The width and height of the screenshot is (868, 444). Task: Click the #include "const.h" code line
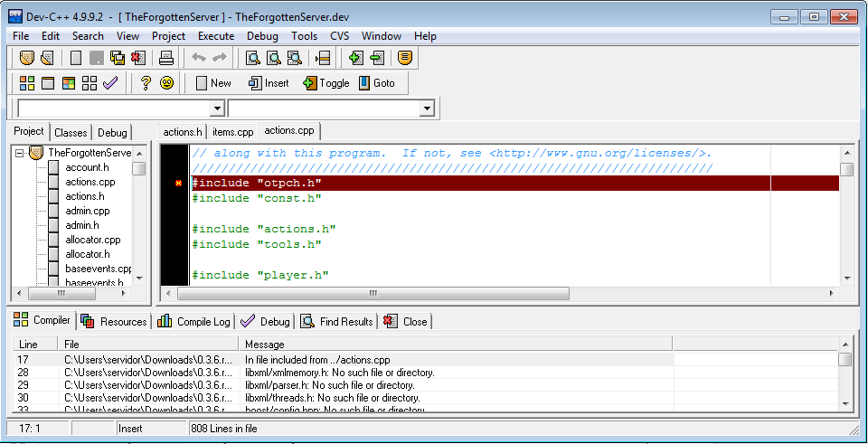[257, 198]
